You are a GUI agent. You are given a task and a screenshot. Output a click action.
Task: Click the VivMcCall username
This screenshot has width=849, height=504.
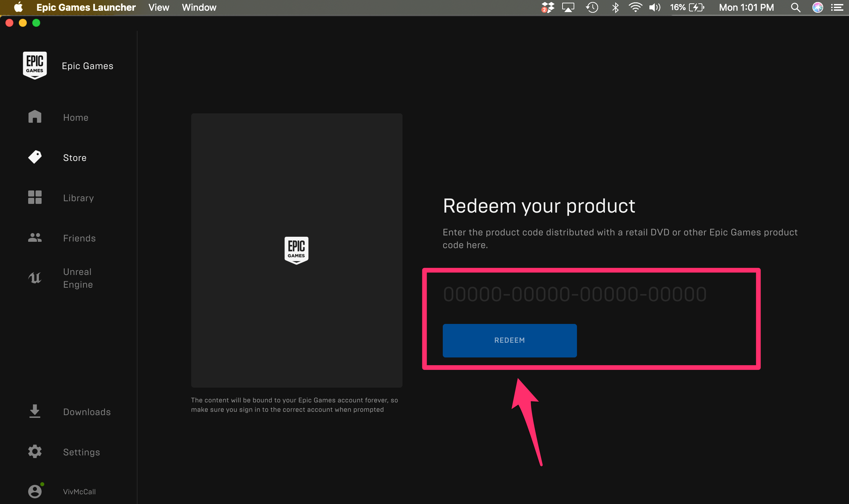(x=79, y=492)
